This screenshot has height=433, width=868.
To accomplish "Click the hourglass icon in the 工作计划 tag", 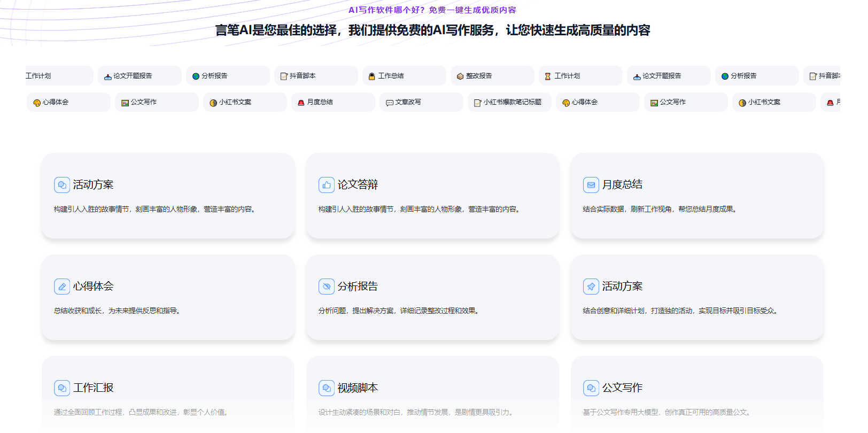I will [x=548, y=76].
